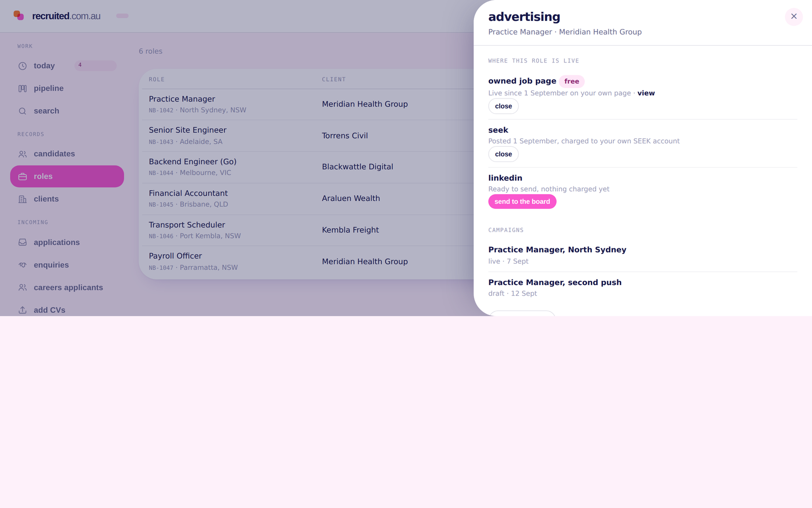The height and width of the screenshot is (508, 812).
Task: Click the inbox icon beside applications
Action: pos(22,242)
